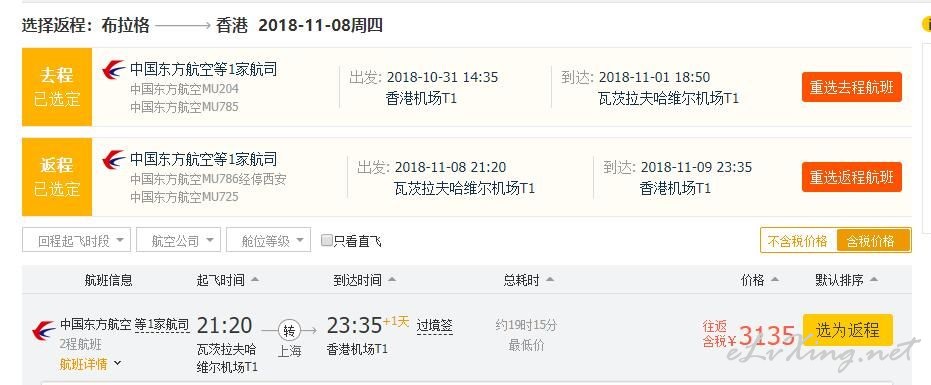
Task: Click the 转 transfer circle icon
Action: [290, 330]
